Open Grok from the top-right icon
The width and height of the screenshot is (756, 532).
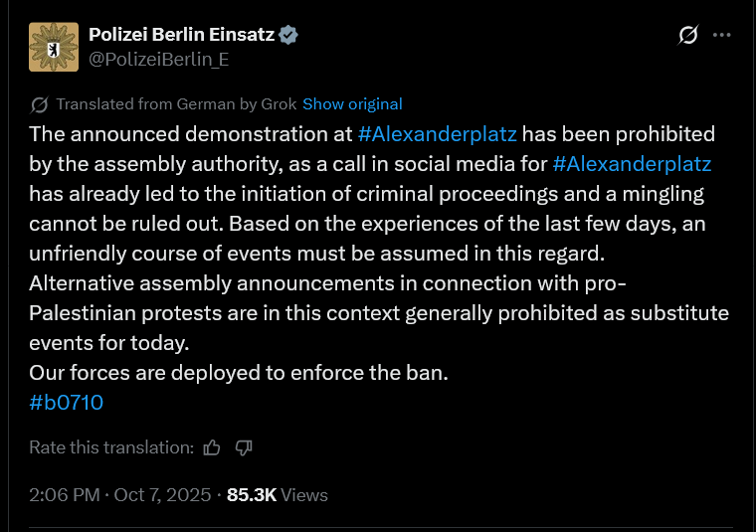(687, 36)
